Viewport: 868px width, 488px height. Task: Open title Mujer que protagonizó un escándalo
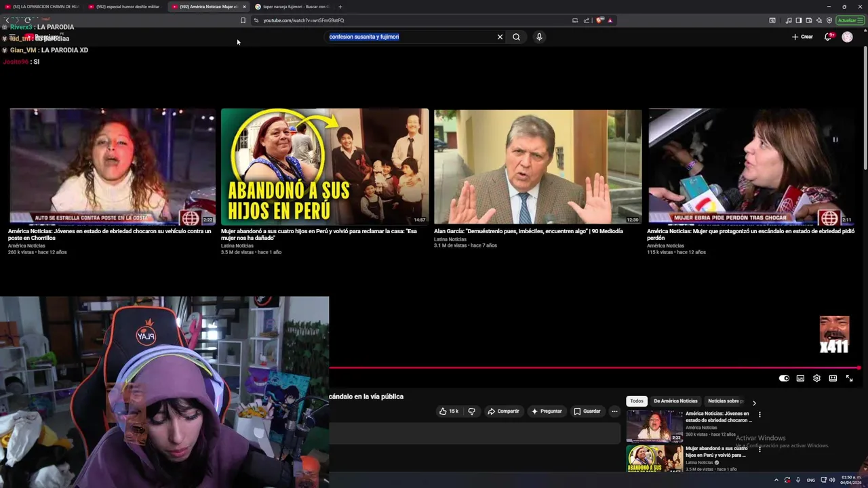point(751,235)
